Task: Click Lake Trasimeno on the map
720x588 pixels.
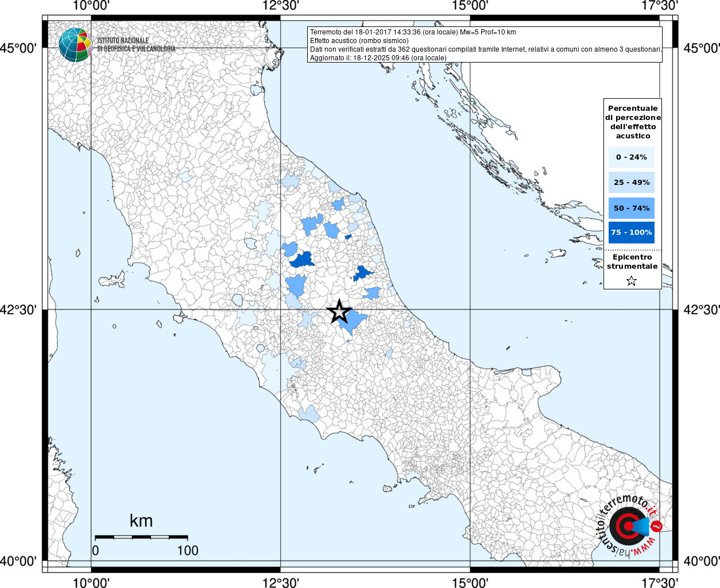Action: [251, 243]
